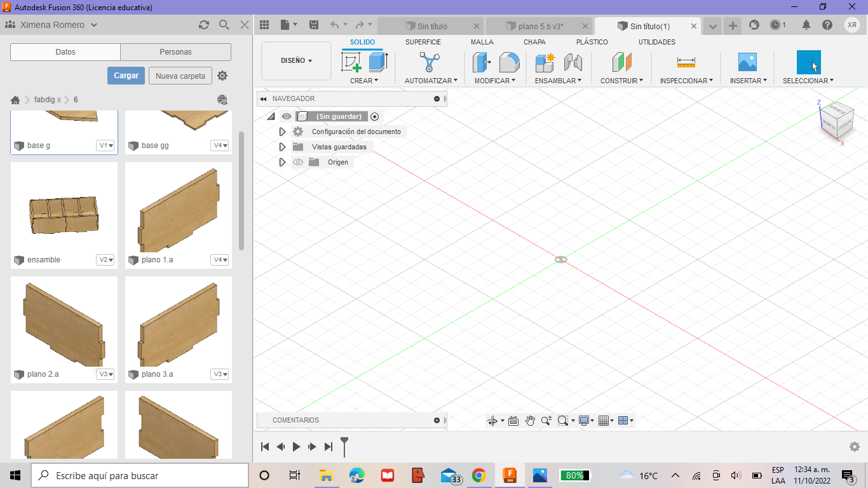The width and height of the screenshot is (868, 488).
Task: Select the construction plane tool
Action: click(x=621, y=62)
